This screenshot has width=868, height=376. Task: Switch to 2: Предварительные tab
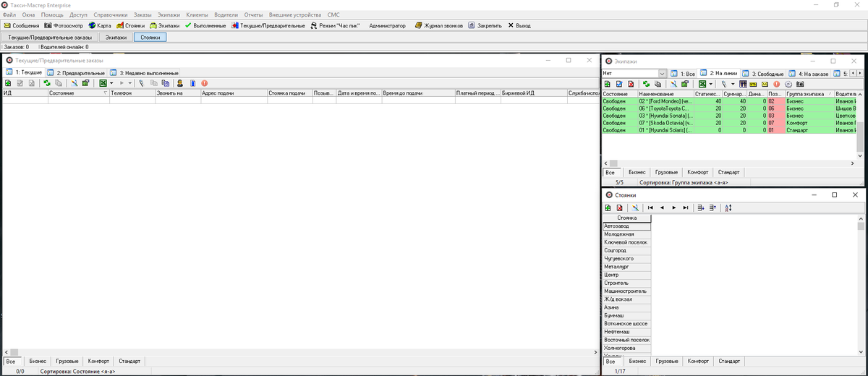click(76, 73)
